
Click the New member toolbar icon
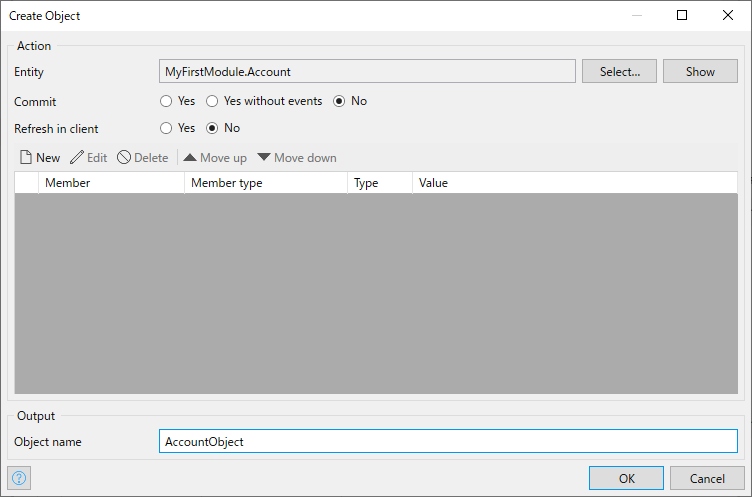26,157
